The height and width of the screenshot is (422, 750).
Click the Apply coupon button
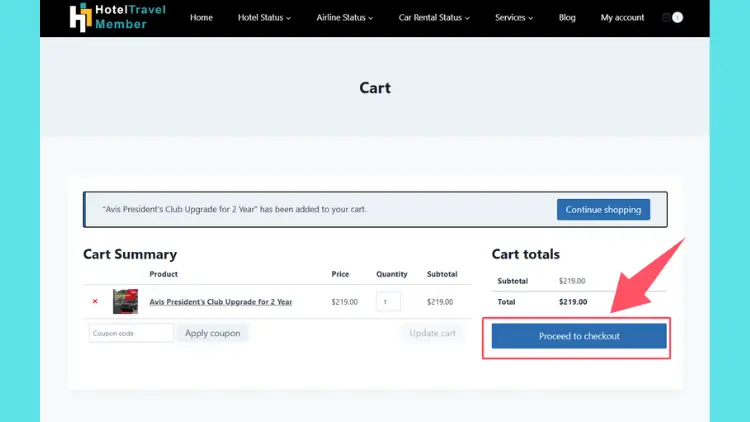coord(212,333)
